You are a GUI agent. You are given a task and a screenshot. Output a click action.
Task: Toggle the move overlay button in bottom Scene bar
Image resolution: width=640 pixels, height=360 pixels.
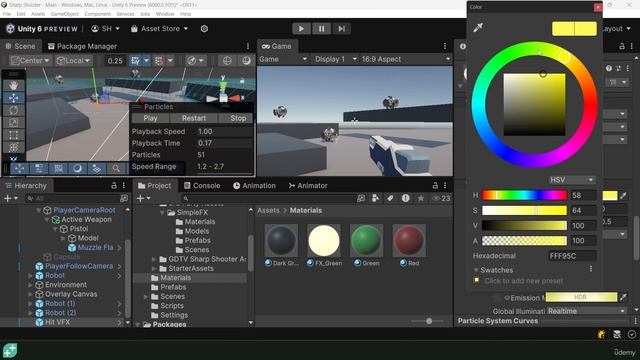click(19, 168)
